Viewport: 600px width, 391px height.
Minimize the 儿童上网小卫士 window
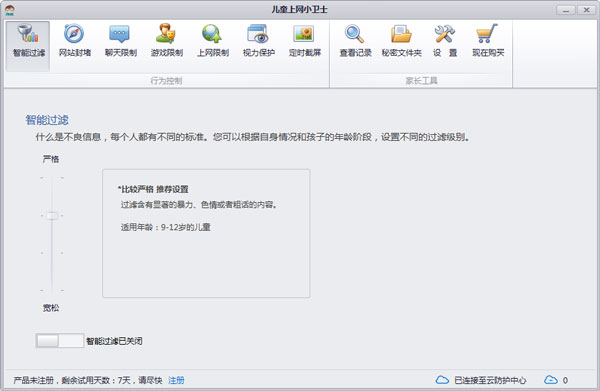pyautogui.click(x=566, y=10)
